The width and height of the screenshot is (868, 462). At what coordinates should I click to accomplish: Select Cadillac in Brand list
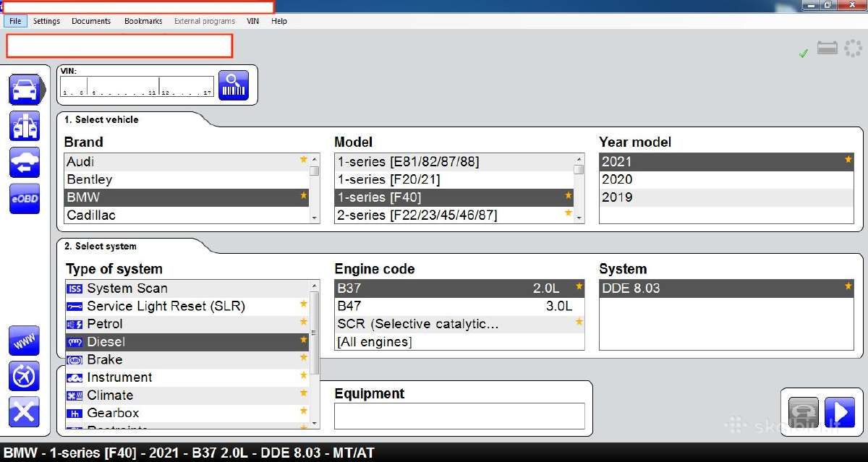point(187,215)
